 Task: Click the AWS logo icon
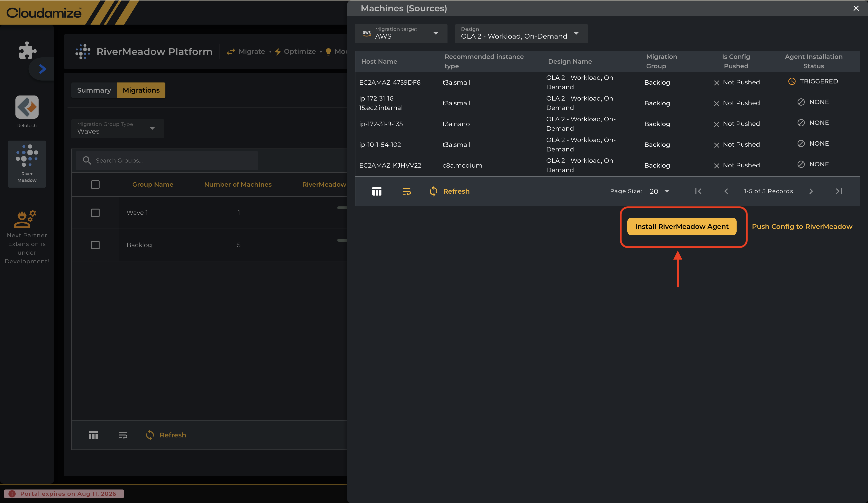click(x=367, y=33)
